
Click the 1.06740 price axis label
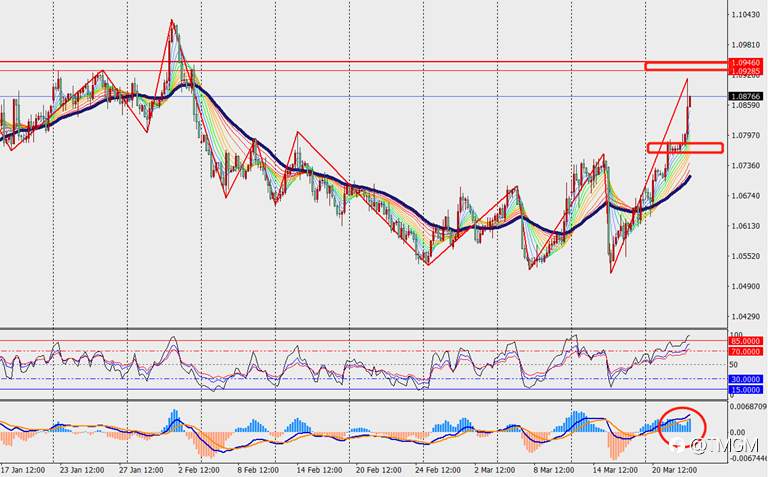tap(746, 196)
